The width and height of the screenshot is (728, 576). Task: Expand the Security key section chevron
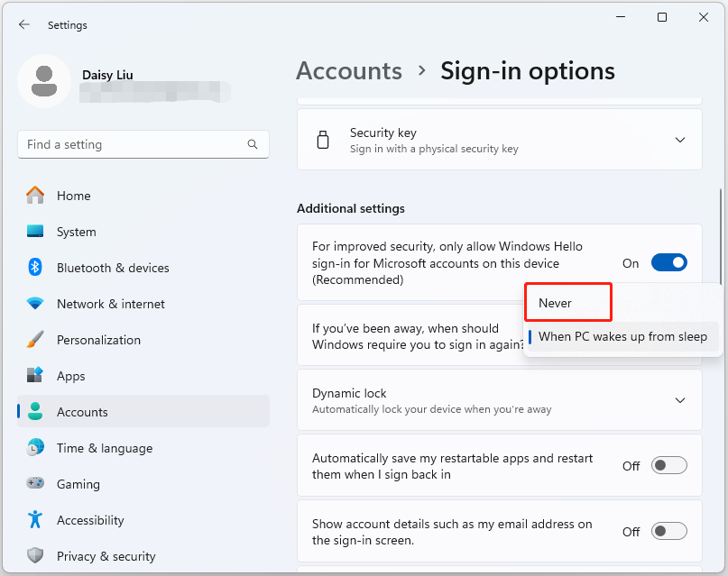679,140
